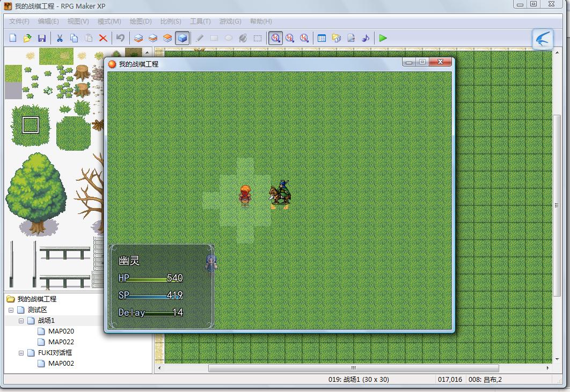
Task: Click the map's horizontal scrollbar thumb
Action: (353, 368)
